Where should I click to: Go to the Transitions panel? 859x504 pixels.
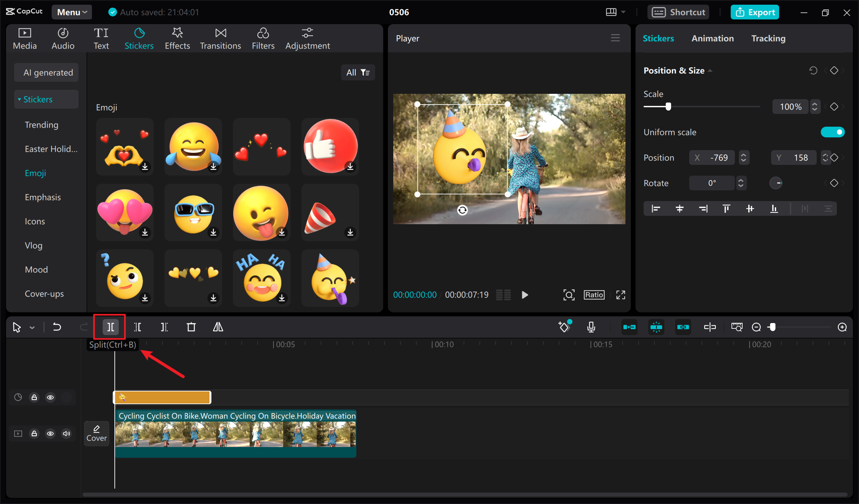point(220,38)
